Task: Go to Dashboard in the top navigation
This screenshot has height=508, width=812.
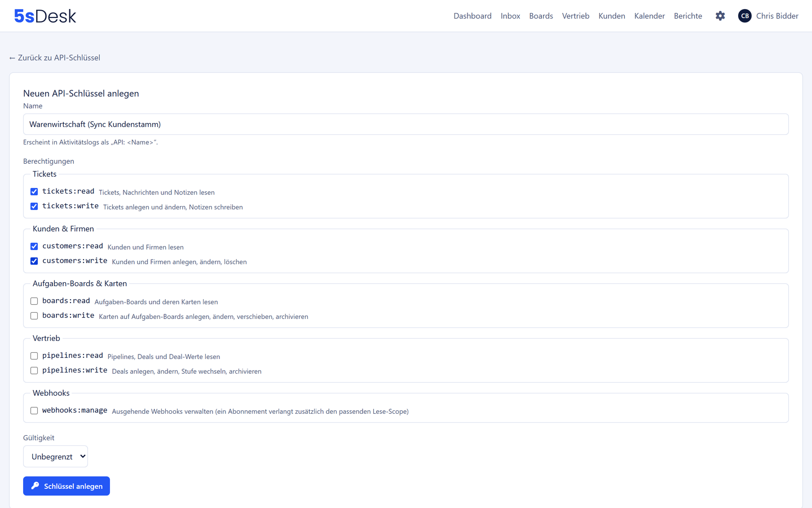Action: (473, 16)
